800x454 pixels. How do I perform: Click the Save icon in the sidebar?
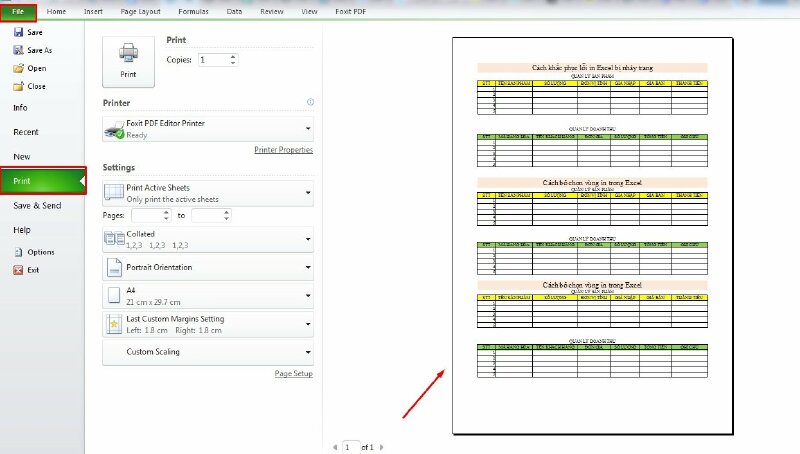(18, 32)
